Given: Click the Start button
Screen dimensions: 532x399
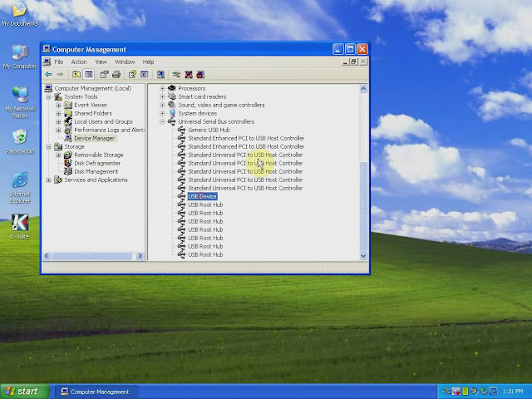Looking at the screenshot, I should coord(24,392).
